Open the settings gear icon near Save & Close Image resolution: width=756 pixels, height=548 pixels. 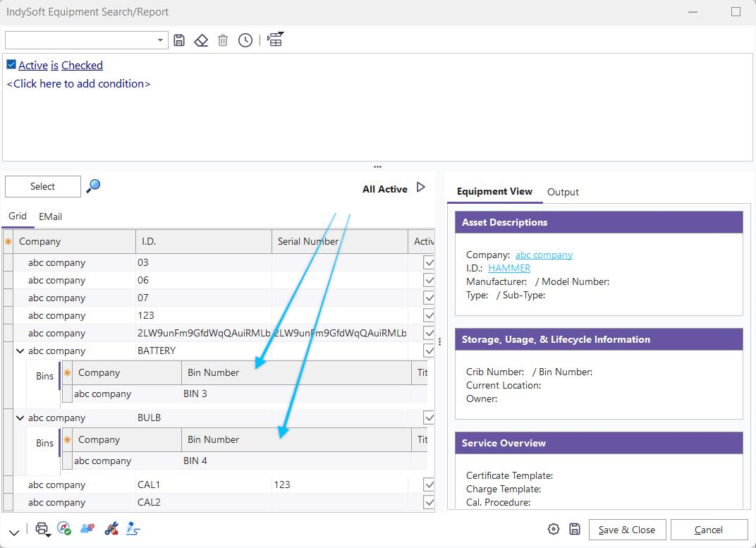(x=554, y=529)
